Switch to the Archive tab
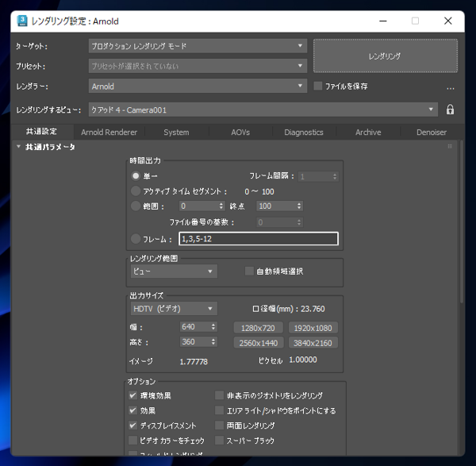This screenshot has height=466, width=476. pos(368,132)
